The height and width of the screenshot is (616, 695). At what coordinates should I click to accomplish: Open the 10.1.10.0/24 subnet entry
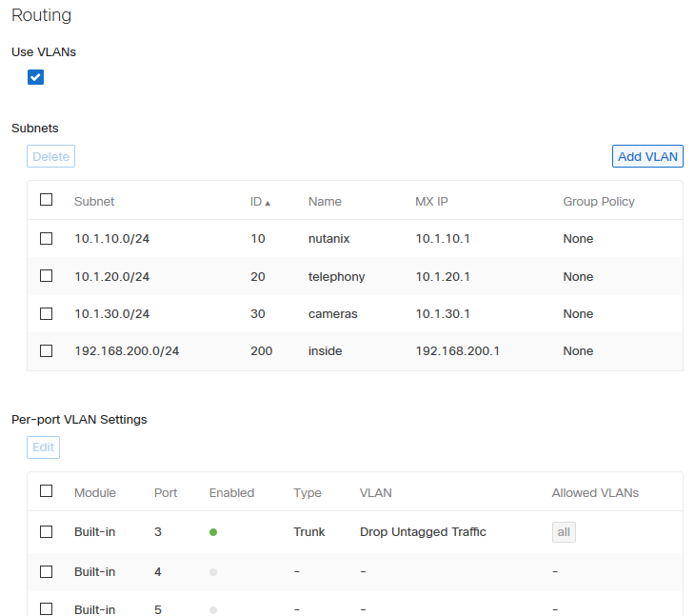pos(111,239)
